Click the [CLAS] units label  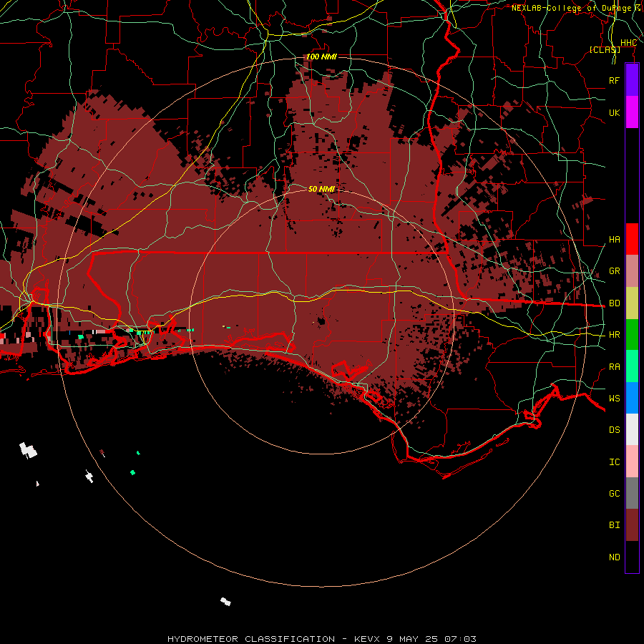tap(605, 49)
